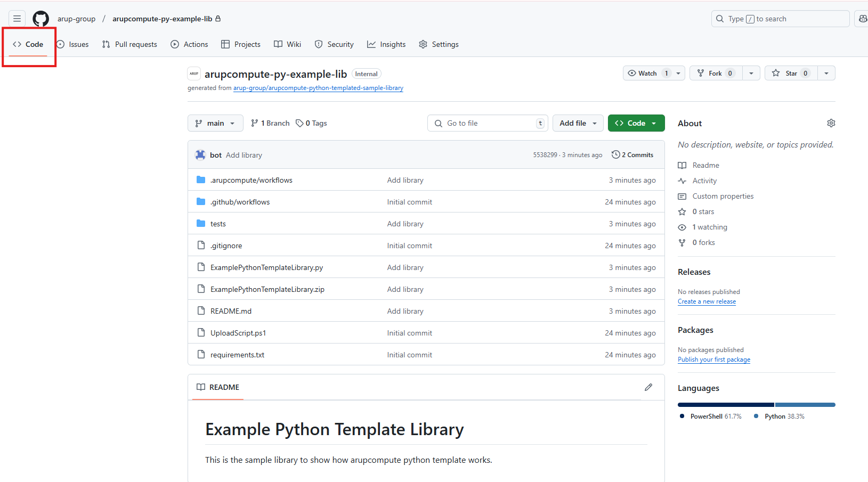Open the template repository source link
The image size is (868, 482).
[x=318, y=88]
